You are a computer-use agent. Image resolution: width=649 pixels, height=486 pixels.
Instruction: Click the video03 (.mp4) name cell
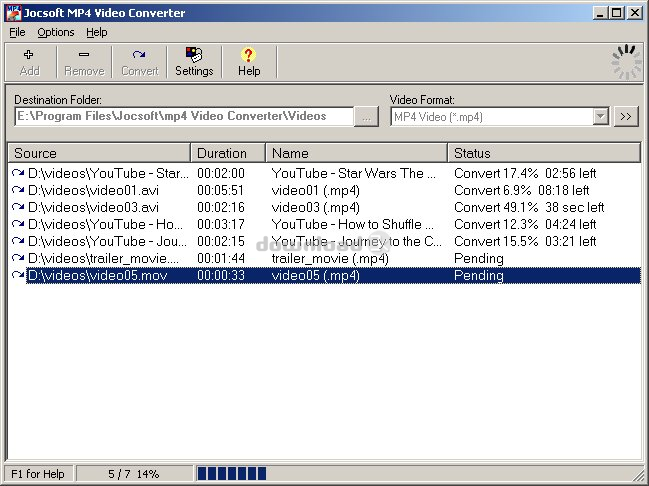pos(315,207)
